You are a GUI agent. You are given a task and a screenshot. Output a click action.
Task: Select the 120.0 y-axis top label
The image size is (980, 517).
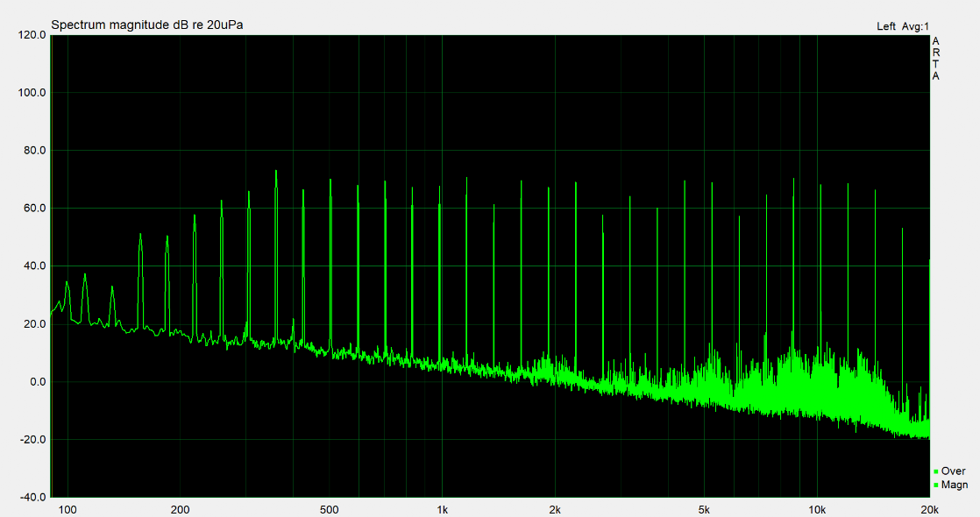point(32,35)
